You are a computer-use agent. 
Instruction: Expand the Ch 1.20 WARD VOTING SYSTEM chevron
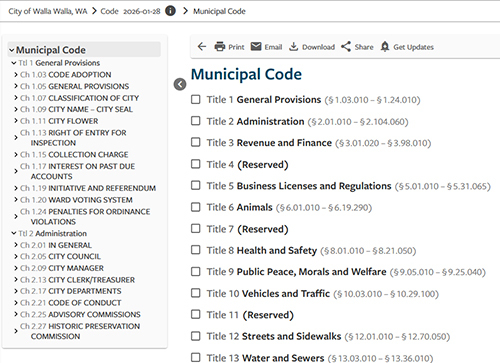(x=16, y=200)
